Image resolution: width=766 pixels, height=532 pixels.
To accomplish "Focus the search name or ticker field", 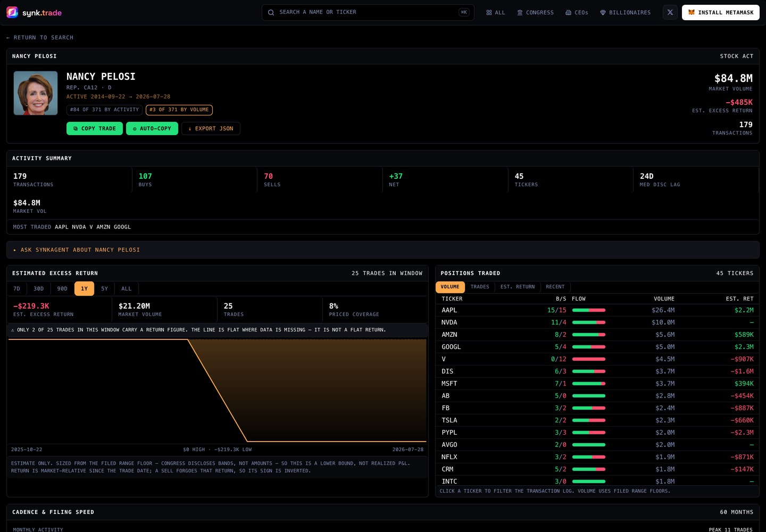I will point(368,12).
